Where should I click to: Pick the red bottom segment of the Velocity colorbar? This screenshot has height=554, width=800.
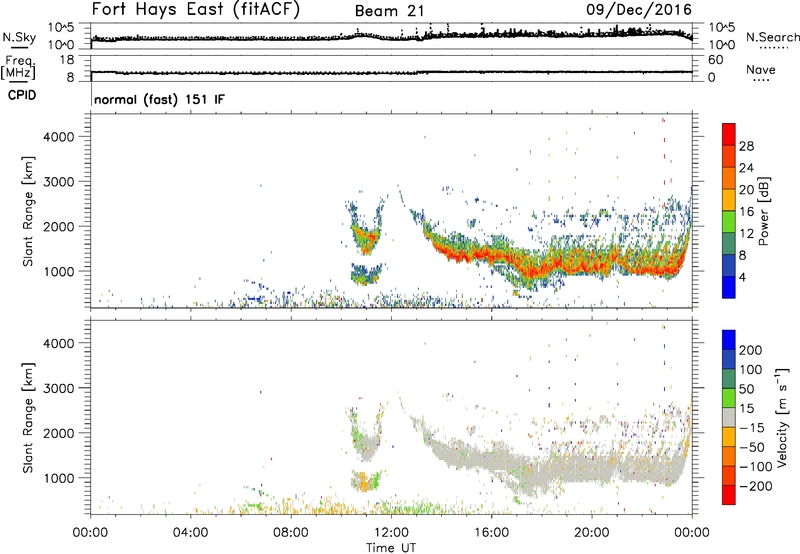click(x=729, y=495)
